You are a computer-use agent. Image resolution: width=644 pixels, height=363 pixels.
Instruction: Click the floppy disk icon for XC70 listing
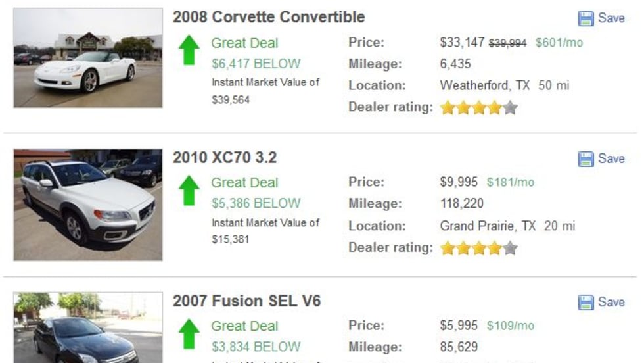click(x=586, y=159)
